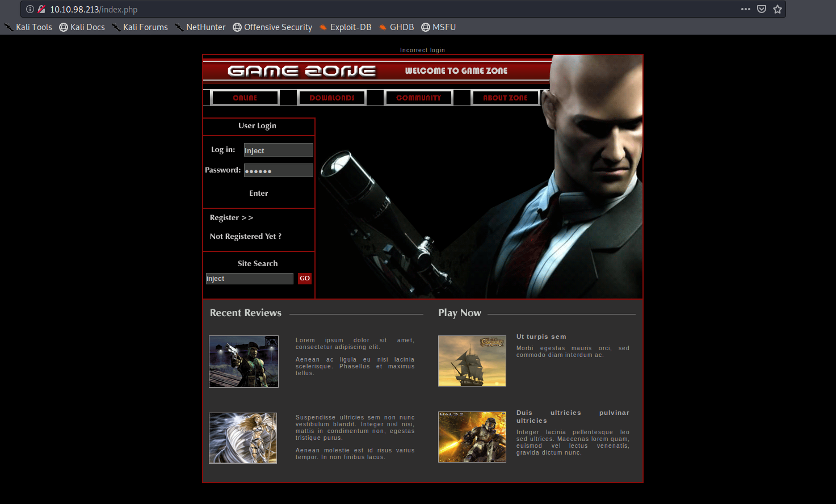Screen dimensions: 836x504
Task: Click the 'Play Now' heading
Action: 460,313
